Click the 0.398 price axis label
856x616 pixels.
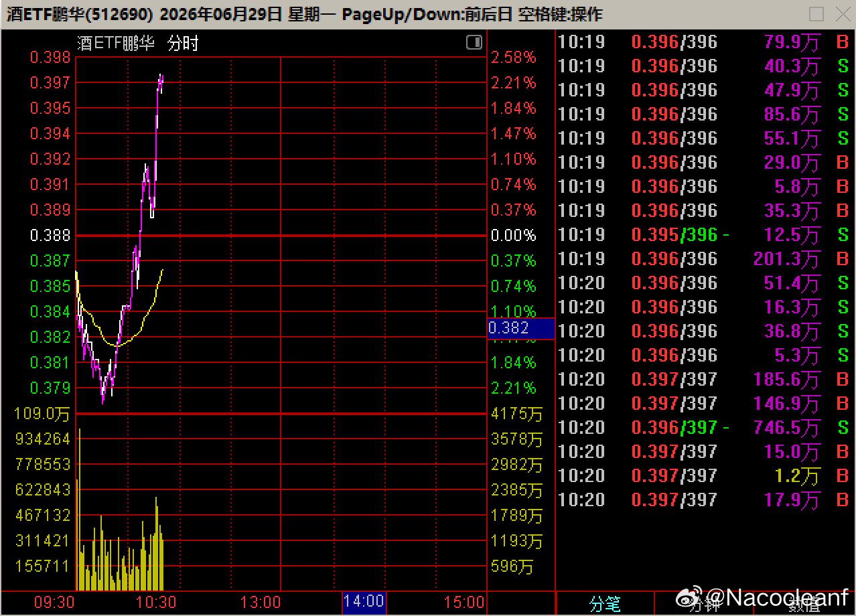coord(50,57)
